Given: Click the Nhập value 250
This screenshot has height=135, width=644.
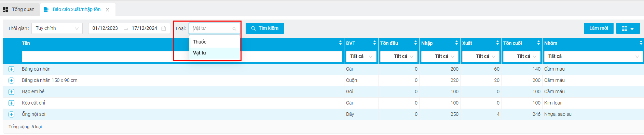Looking at the screenshot, I should coord(454,114).
